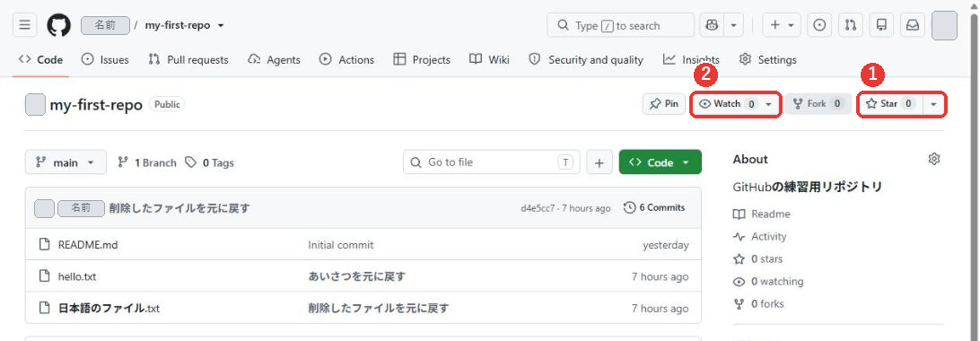Viewport: 980px width, 341px height.
Task: Open the Copilot chat icon
Action: (712, 26)
